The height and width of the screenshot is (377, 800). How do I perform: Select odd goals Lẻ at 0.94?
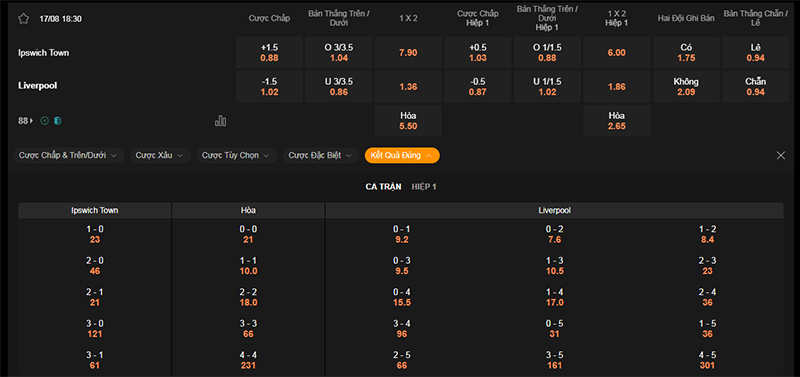pos(756,53)
